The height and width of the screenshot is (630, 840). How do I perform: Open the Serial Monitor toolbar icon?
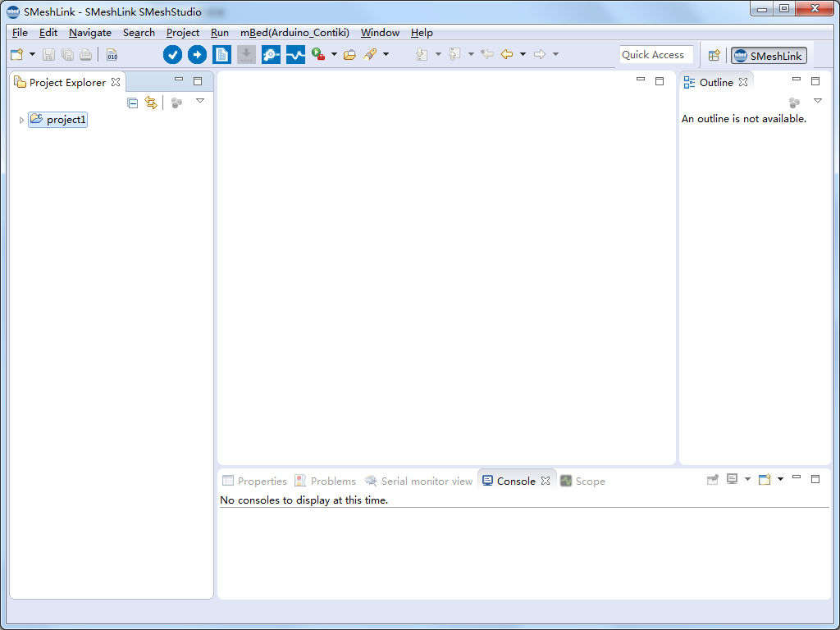pos(271,54)
